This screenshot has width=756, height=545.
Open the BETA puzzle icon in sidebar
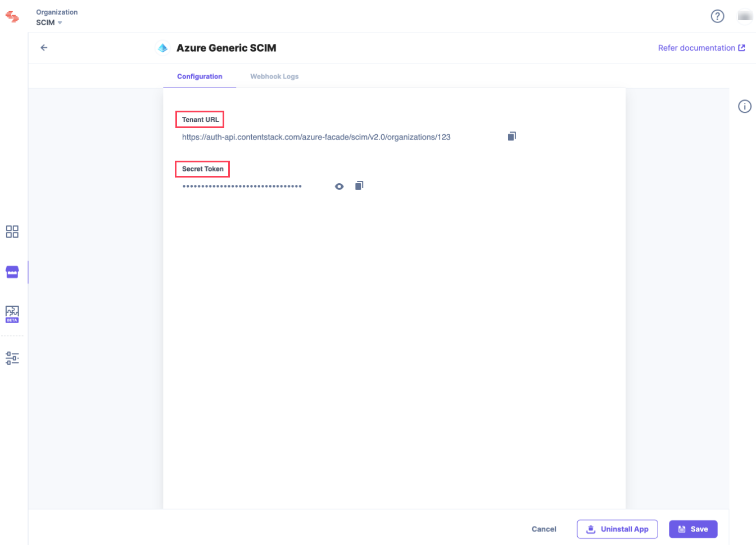[12, 314]
